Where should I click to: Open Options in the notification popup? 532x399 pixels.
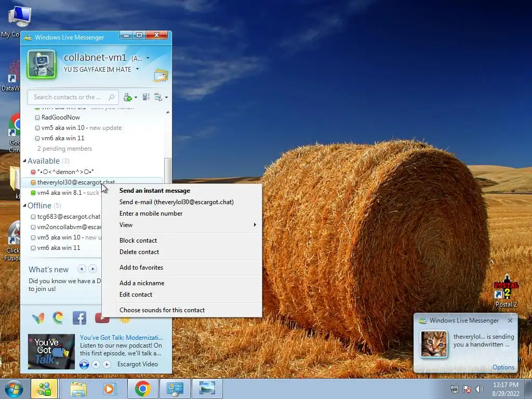pyautogui.click(x=503, y=367)
